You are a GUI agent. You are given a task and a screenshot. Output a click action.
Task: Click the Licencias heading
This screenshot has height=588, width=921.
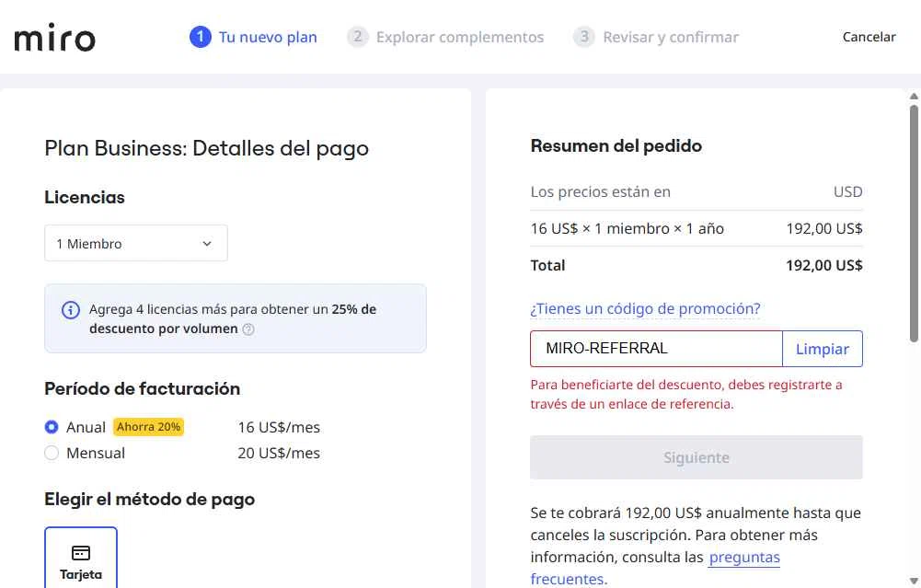click(x=85, y=197)
